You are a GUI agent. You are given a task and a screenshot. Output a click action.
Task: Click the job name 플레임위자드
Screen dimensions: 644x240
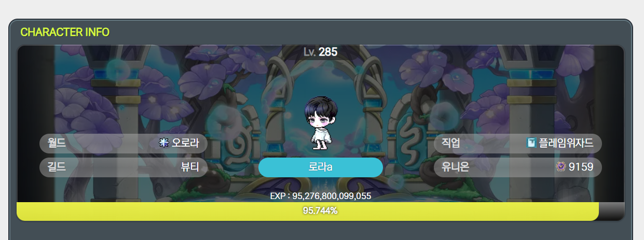pyautogui.click(x=566, y=143)
